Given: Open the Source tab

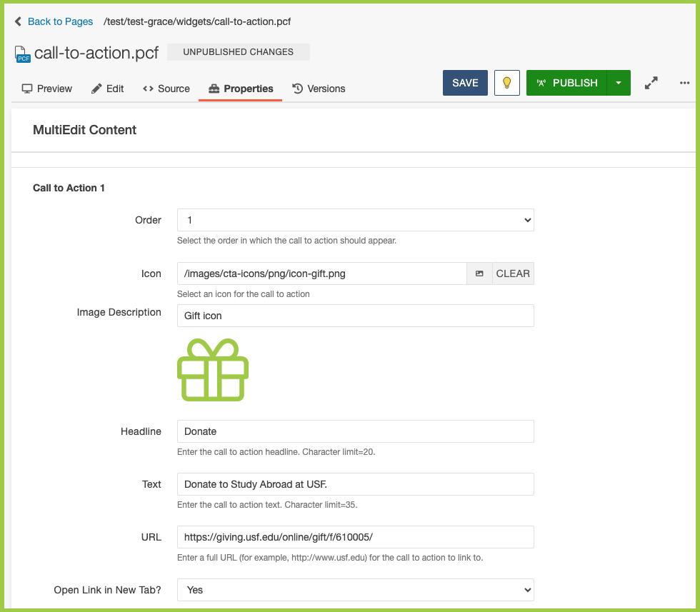Looking at the screenshot, I should click(166, 89).
